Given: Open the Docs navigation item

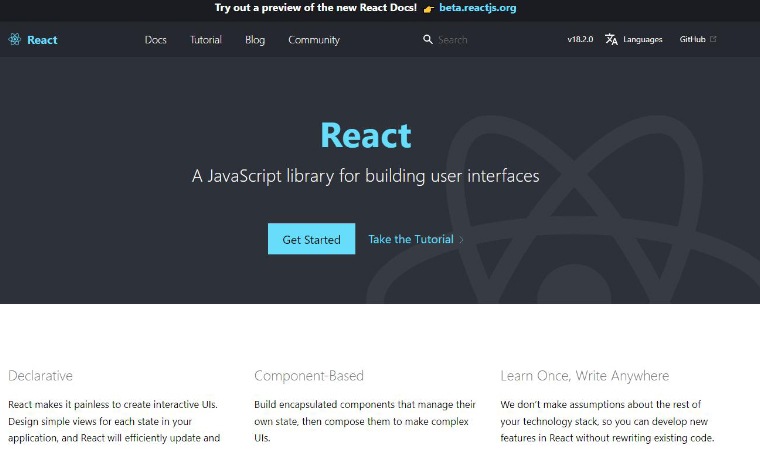Looking at the screenshot, I should pos(156,40).
